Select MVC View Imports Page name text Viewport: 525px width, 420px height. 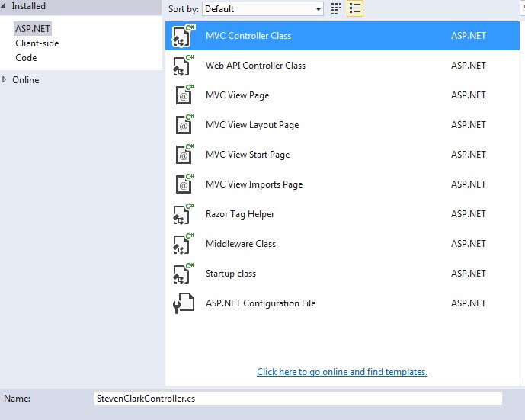pyautogui.click(x=254, y=184)
